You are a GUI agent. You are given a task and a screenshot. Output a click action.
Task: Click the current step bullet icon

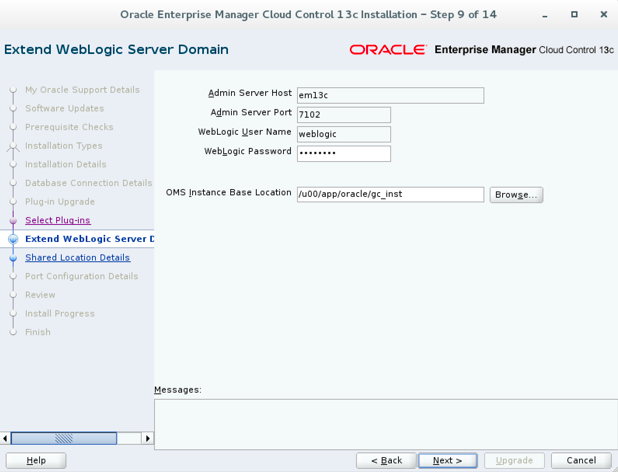[13, 239]
